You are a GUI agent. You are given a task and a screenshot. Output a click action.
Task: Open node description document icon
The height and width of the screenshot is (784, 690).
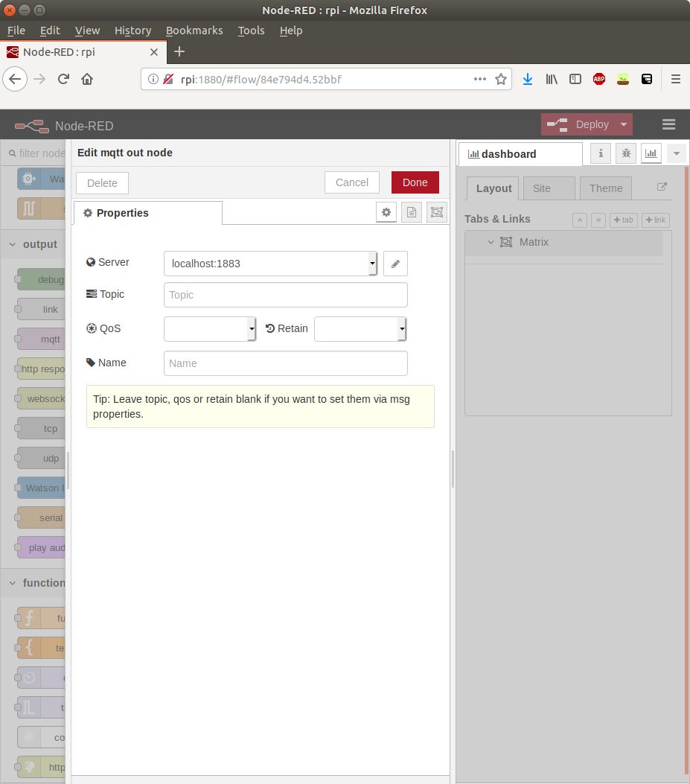(412, 212)
